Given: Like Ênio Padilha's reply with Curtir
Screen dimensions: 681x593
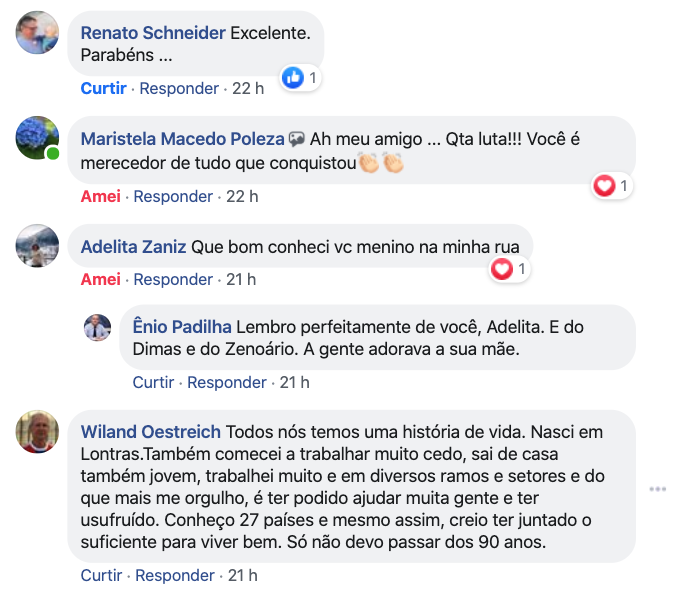Looking at the screenshot, I should pos(153,382).
